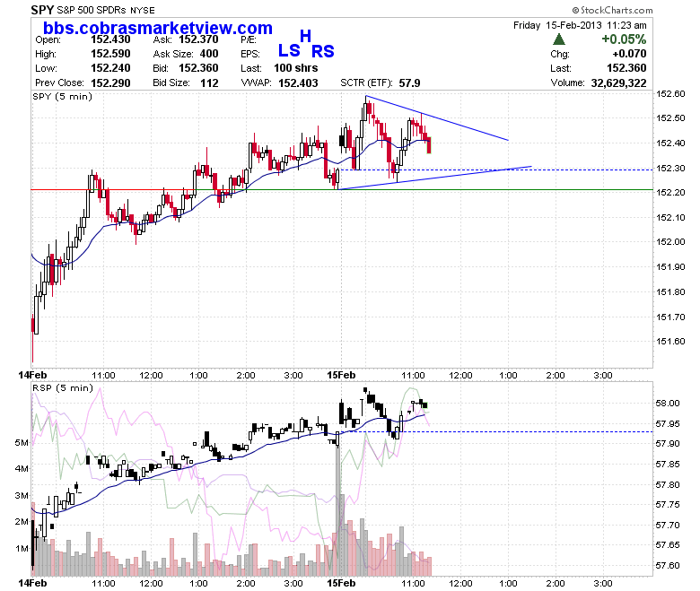Click the 5M volume axis label

click(22, 442)
